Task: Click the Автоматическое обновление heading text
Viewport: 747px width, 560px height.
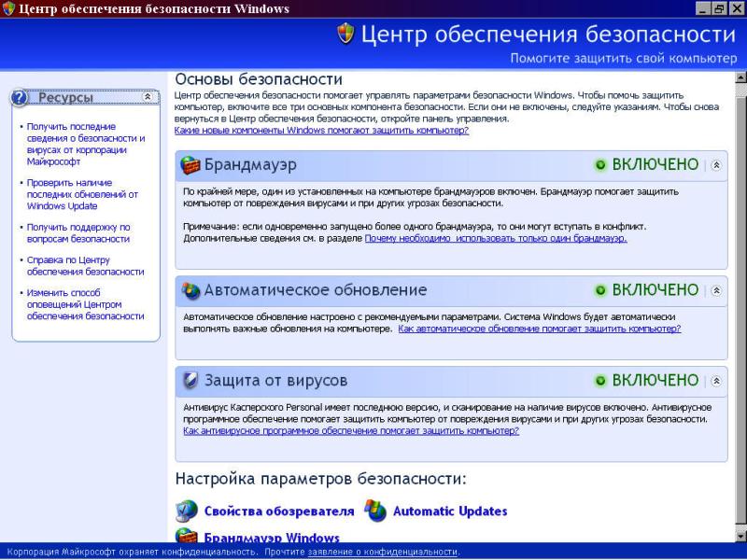Action: pyautogui.click(x=316, y=290)
